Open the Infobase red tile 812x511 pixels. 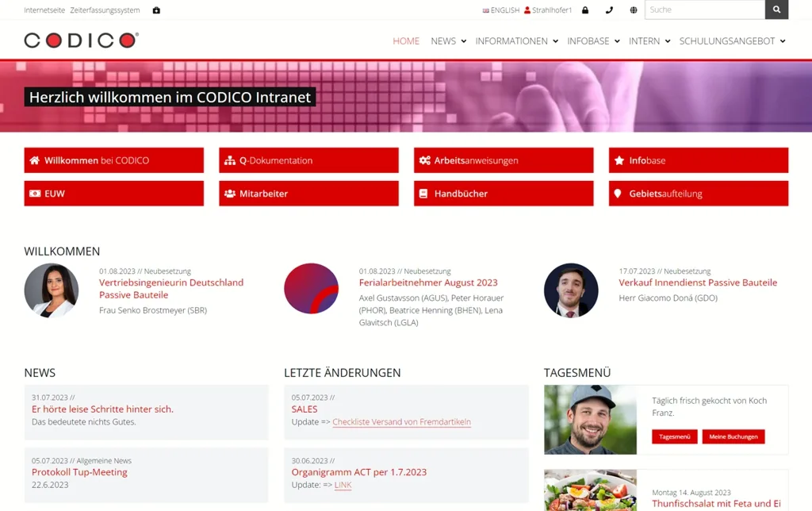pos(699,160)
